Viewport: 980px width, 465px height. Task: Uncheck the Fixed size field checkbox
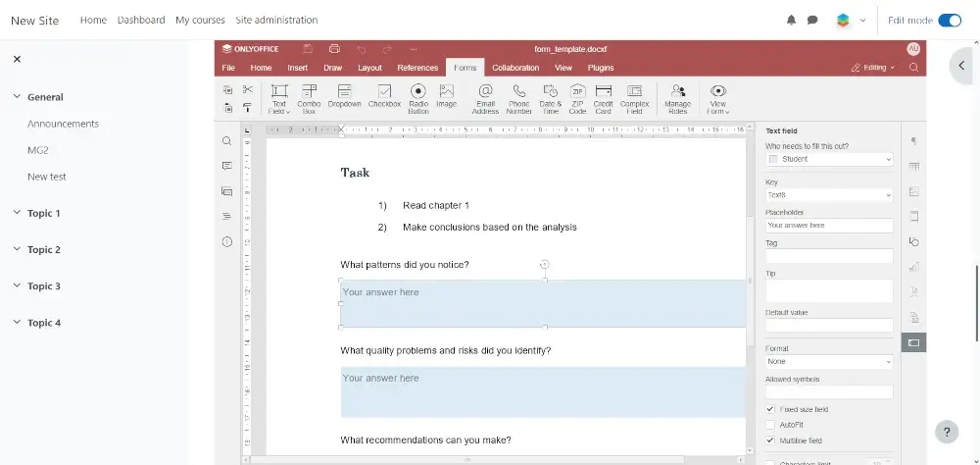771,409
